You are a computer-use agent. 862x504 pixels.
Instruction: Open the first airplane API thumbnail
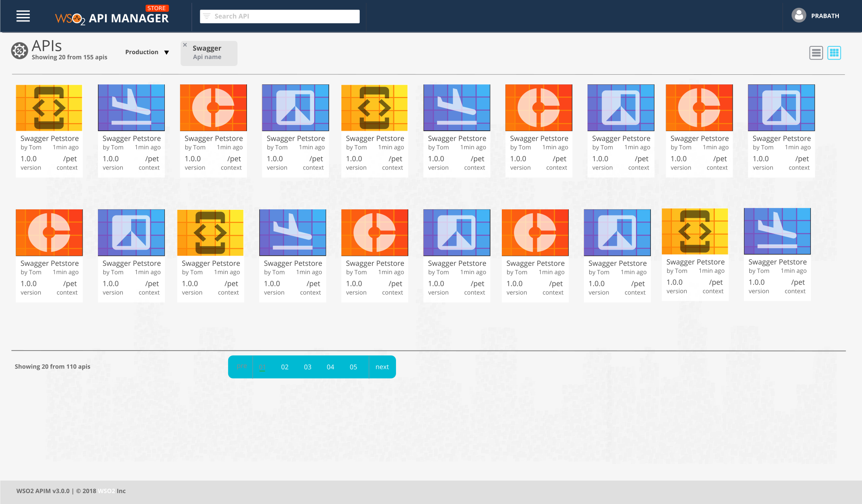pyautogui.click(x=131, y=108)
